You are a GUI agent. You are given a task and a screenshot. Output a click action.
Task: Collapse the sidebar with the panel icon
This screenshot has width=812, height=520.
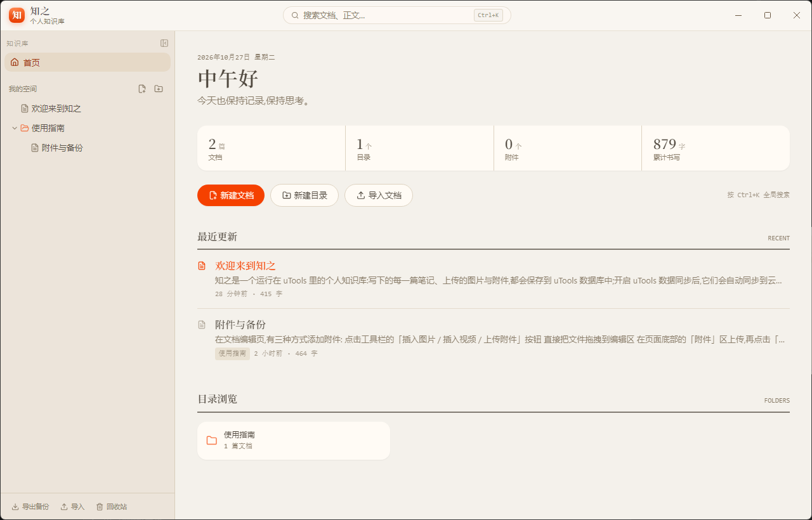[x=164, y=43]
